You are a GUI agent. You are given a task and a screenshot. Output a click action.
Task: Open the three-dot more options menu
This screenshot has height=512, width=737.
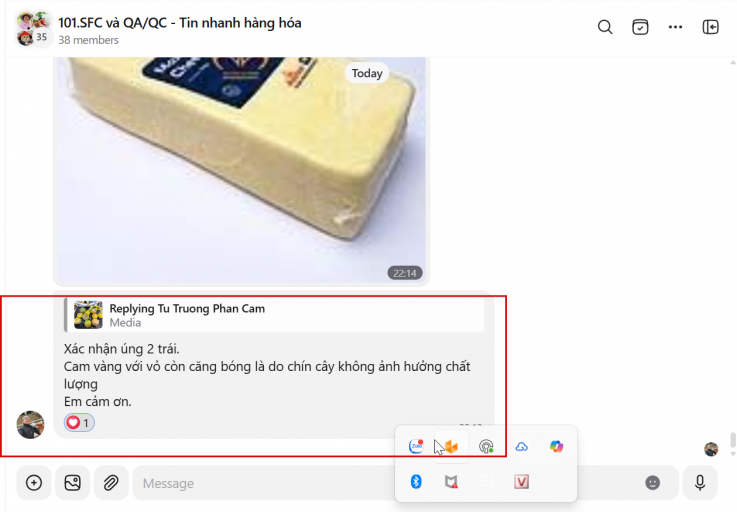tap(675, 27)
